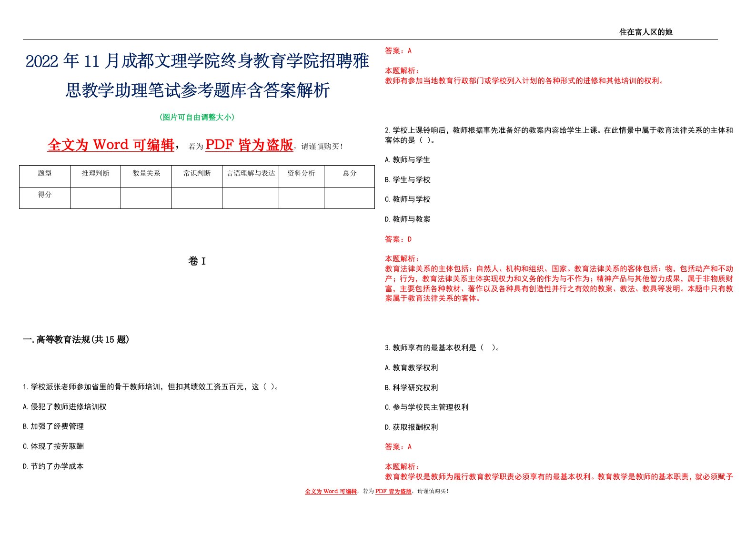The height and width of the screenshot is (534, 756).
Task: Click the empty score cell under 常识判断
Action: click(197, 198)
